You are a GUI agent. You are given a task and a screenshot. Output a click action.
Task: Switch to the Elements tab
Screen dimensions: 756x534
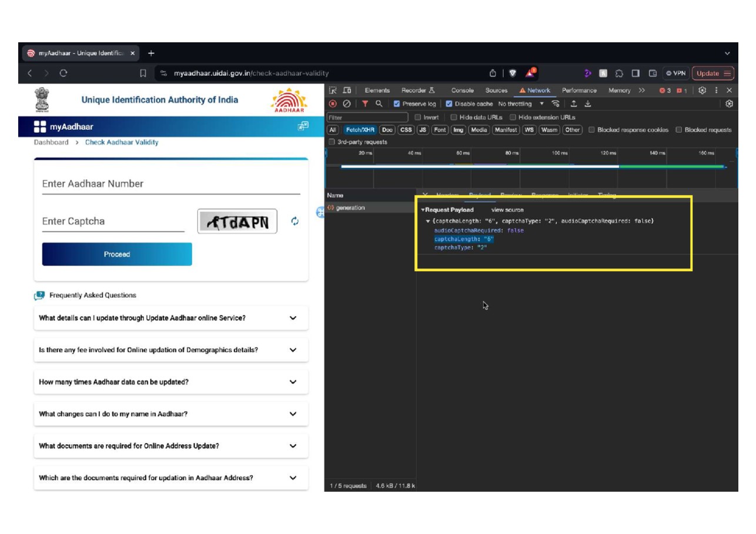tap(377, 90)
